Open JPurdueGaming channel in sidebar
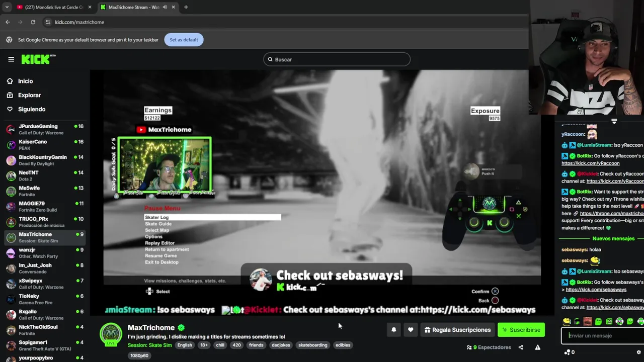 coord(45,129)
